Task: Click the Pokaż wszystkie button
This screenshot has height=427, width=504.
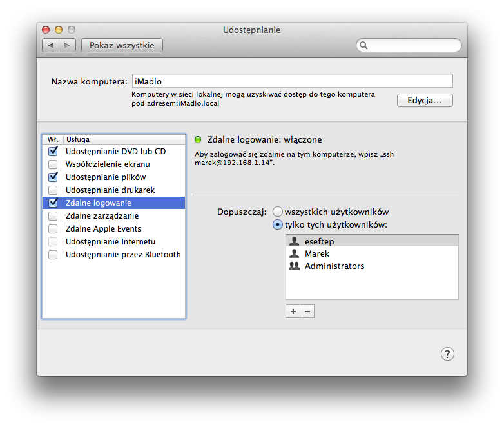Action: click(122, 45)
